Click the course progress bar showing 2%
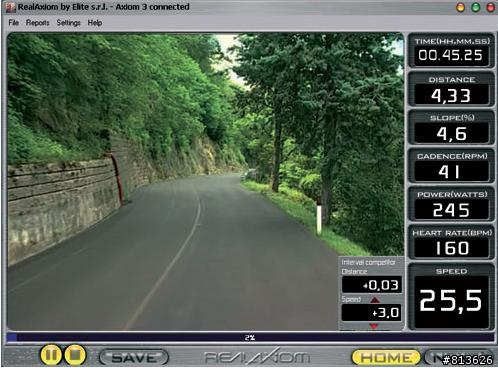498x368 pixels. click(x=250, y=337)
